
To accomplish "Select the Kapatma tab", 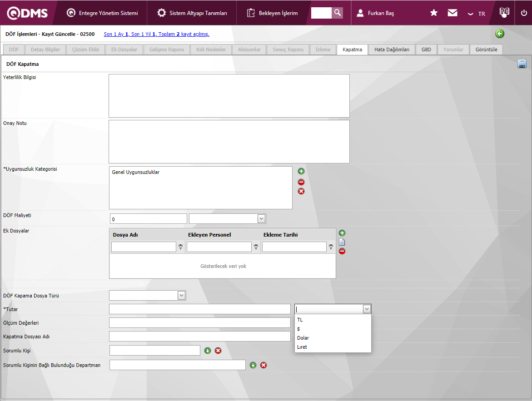I will [x=352, y=50].
